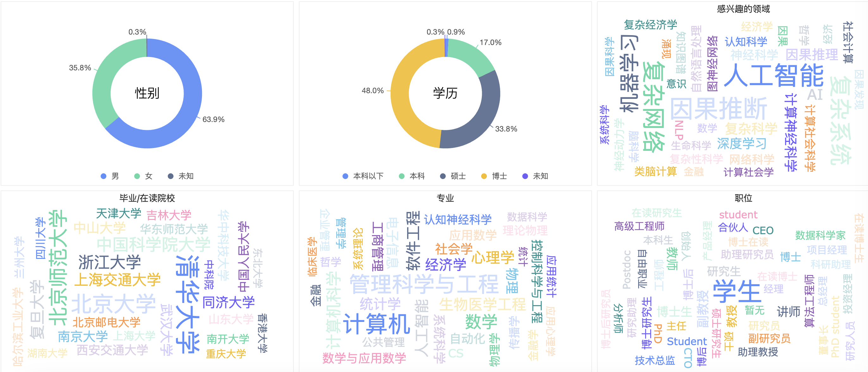
Task: Click 人工智能 in interest word cloud
Action: coord(773,75)
